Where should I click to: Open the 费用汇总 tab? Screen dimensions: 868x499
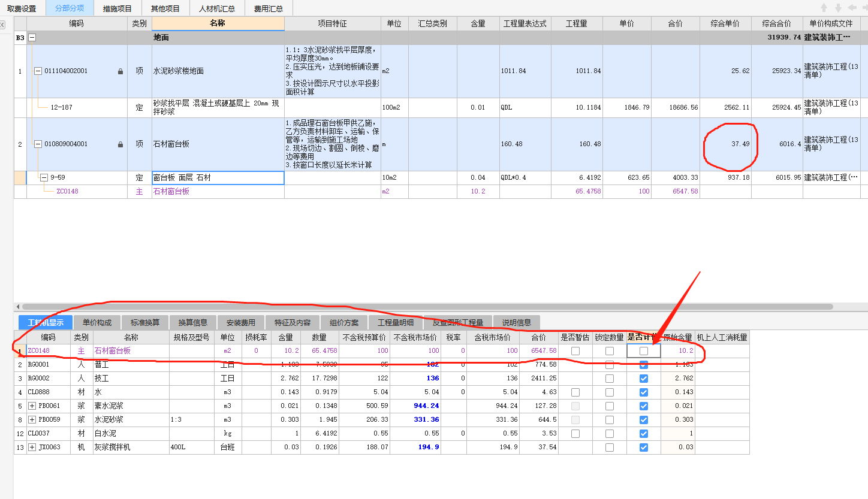tap(269, 8)
